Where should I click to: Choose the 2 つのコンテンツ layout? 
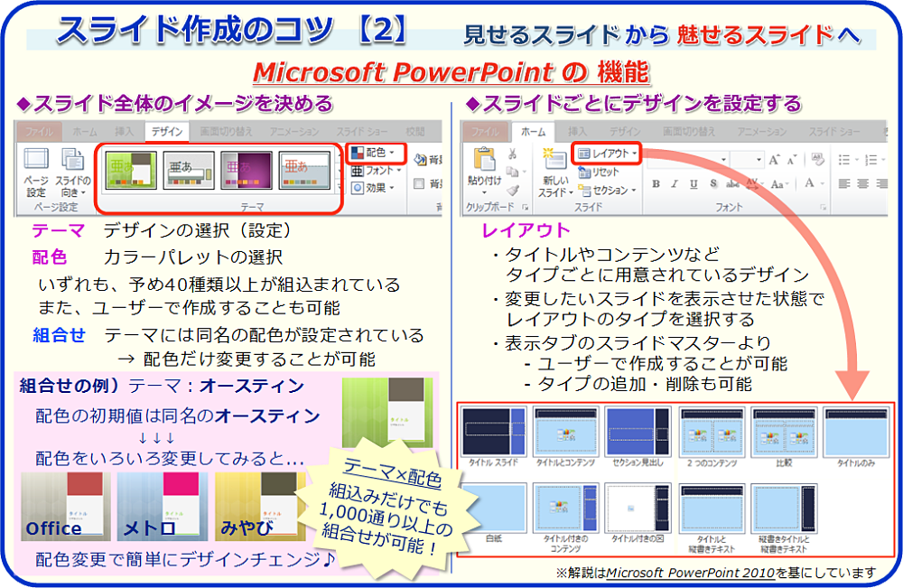click(712, 436)
